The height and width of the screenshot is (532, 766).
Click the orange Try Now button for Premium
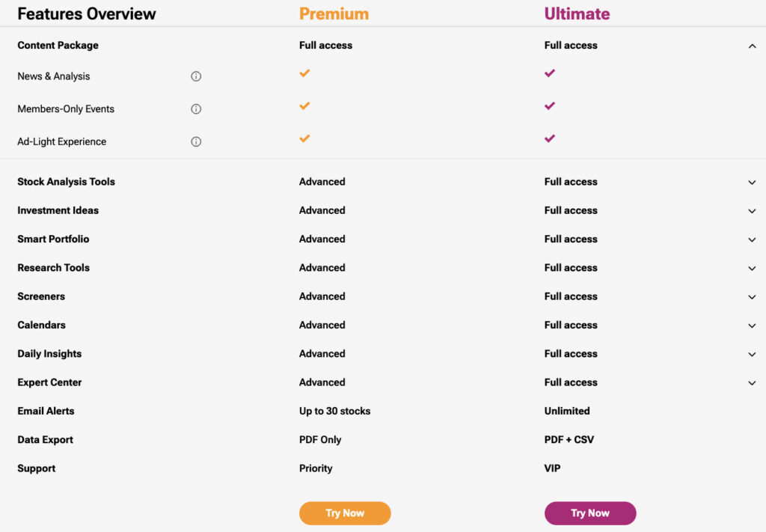pyautogui.click(x=345, y=513)
